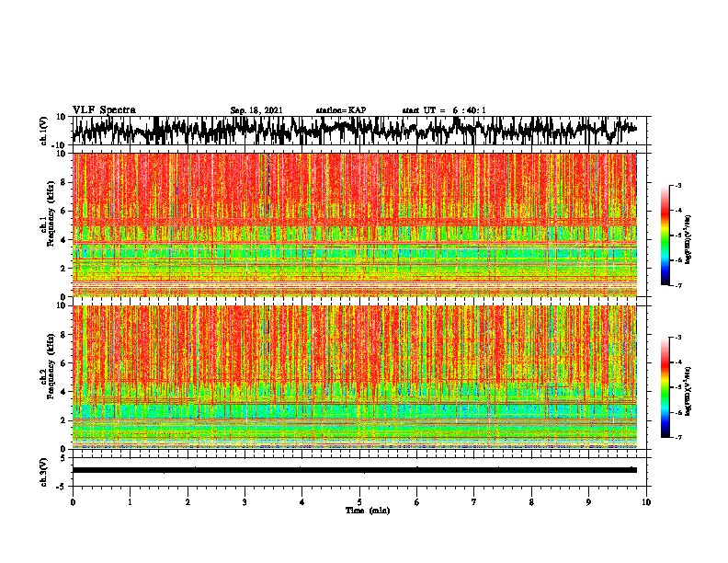Click the ch.1(V) waveform axis label

pos(44,131)
